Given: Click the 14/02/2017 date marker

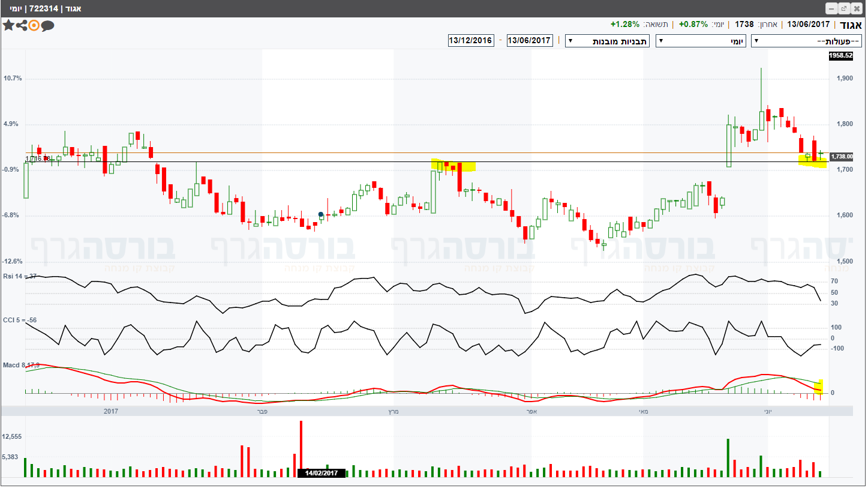Looking at the screenshot, I should tap(322, 473).
